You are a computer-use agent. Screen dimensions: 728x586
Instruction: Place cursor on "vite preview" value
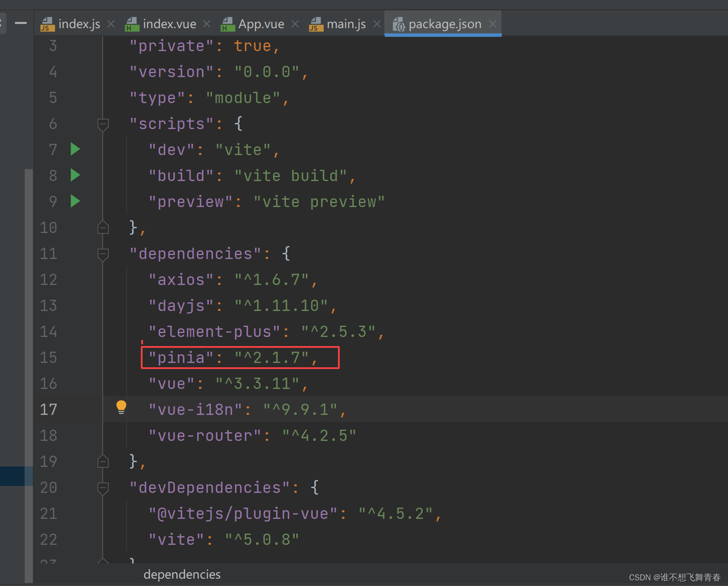pyautogui.click(x=319, y=202)
